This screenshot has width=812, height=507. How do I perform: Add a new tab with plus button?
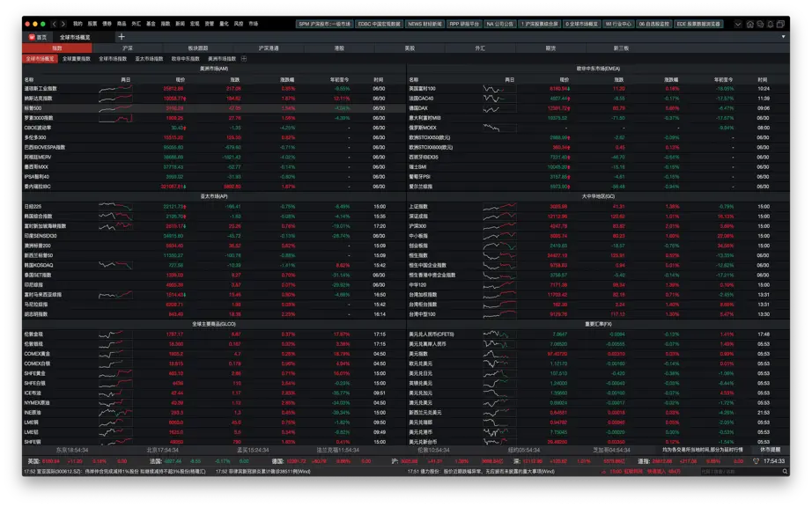(x=122, y=37)
